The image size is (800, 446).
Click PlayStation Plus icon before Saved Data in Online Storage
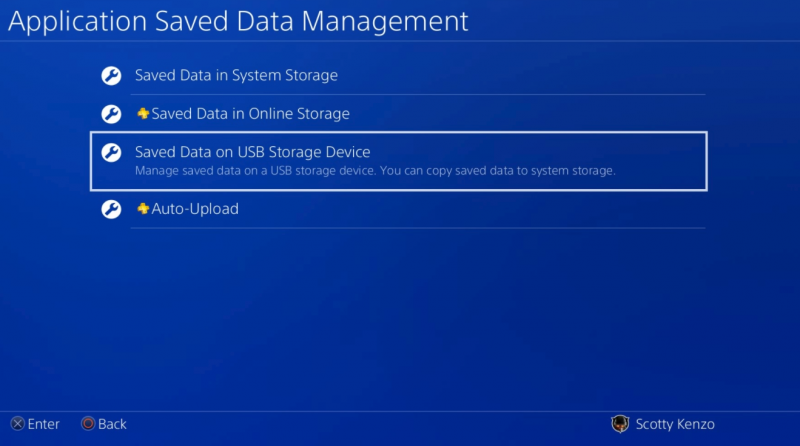[143, 113]
